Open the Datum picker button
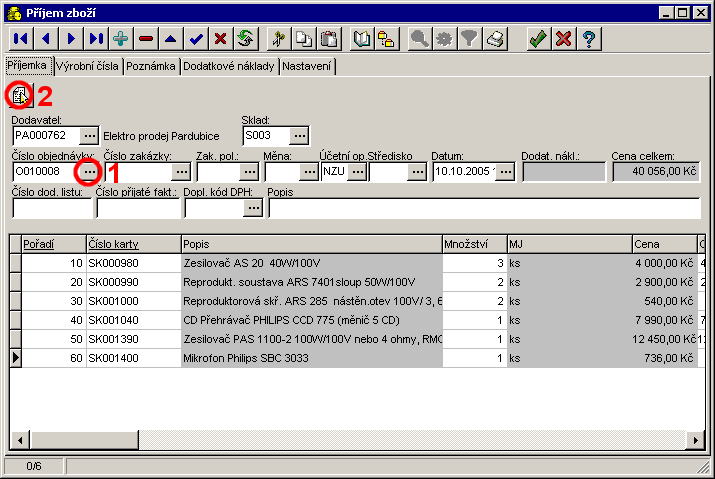Image resolution: width=715 pixels, height=479 pixels. click(505, 172)
